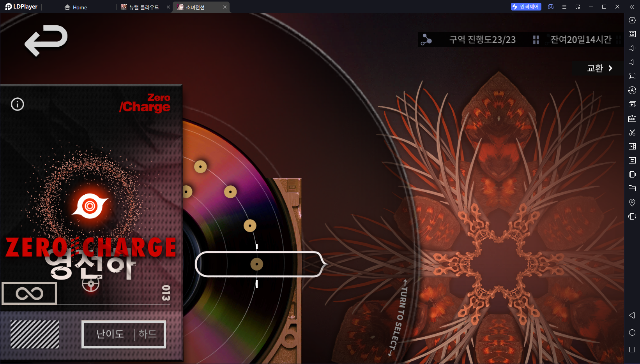Select the stage node just above the selector
This screenshot has width=640, height=364.
coord(250,225)
